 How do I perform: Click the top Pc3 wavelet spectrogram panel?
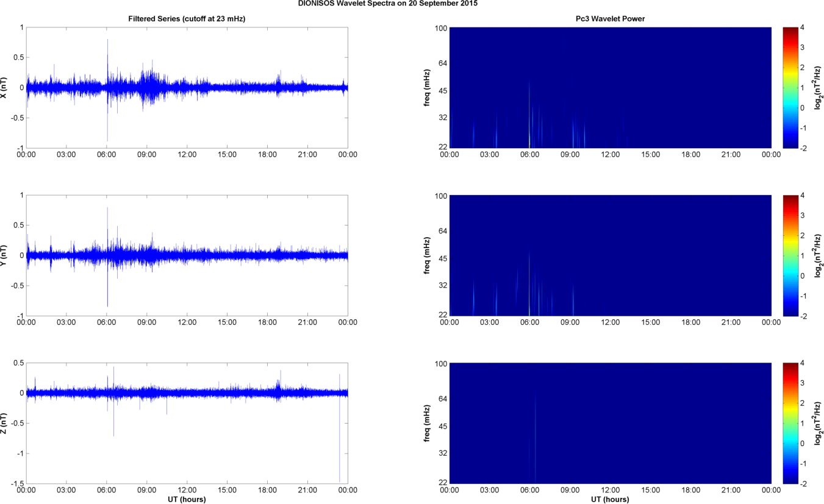coord(611,87)
